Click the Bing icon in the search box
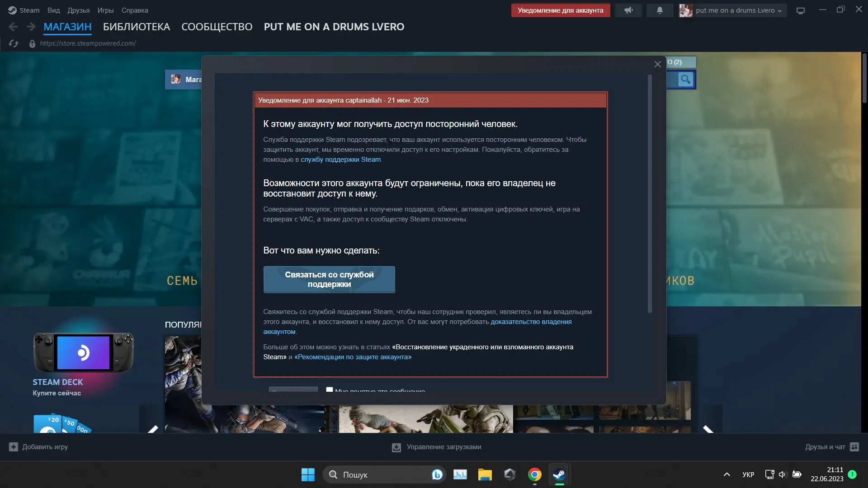 [437, 474]
